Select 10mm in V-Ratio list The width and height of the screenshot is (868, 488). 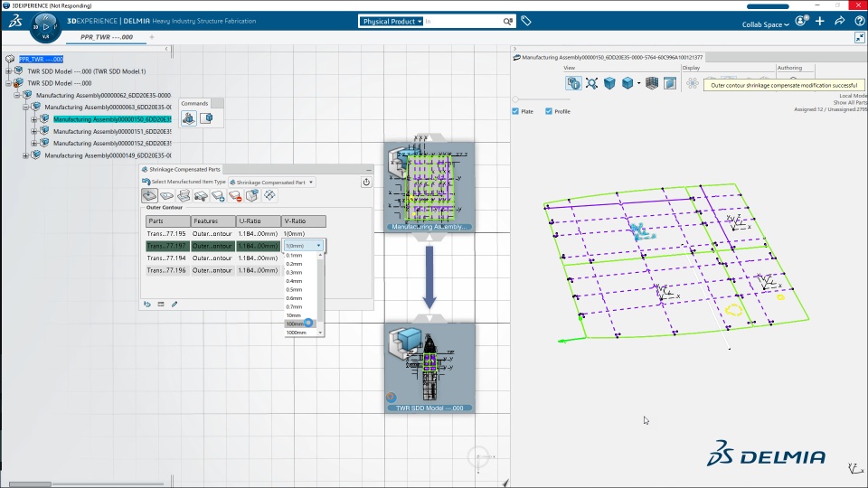click(x=300, y=315)
